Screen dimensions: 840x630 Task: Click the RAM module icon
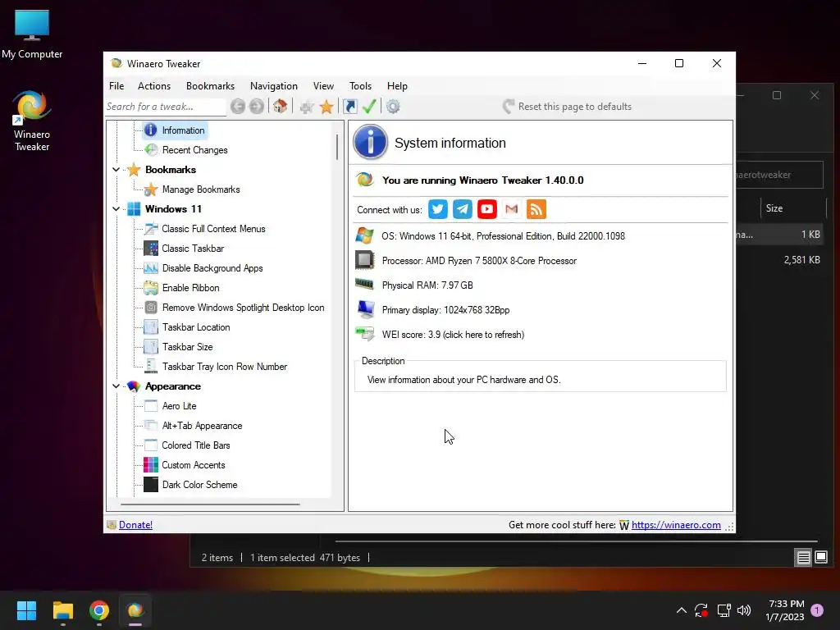[364, 284]
